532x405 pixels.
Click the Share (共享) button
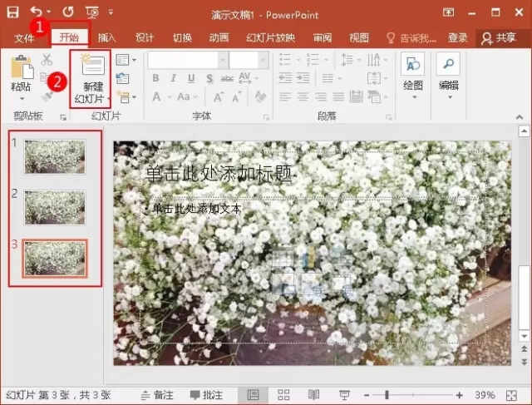[498, 38]
